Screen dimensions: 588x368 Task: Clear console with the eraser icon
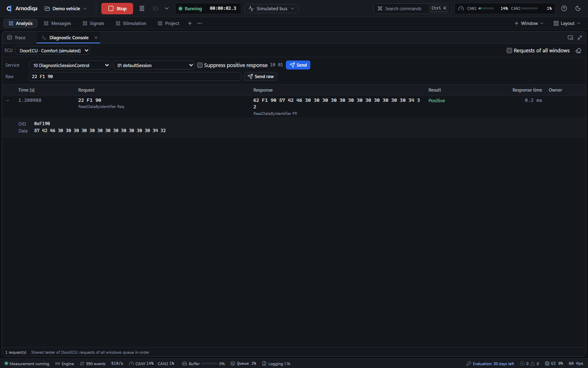tap(578, 51)
